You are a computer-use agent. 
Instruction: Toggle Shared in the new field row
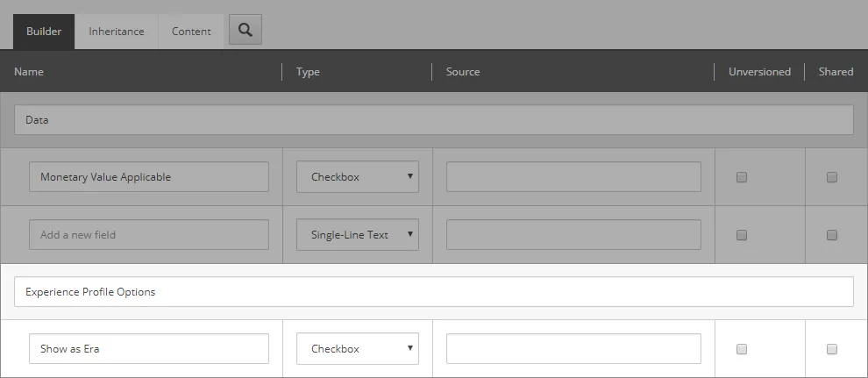click(x=831, y=235)
